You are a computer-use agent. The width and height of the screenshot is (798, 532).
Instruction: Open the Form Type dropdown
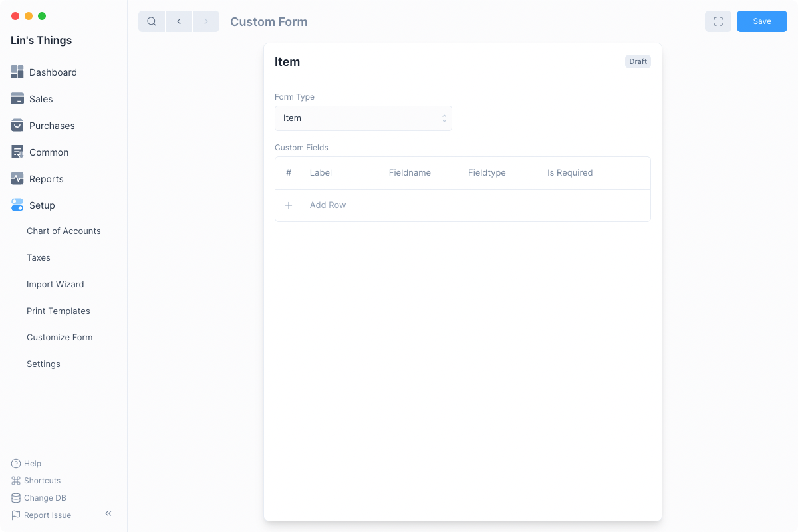pos(363,118)
